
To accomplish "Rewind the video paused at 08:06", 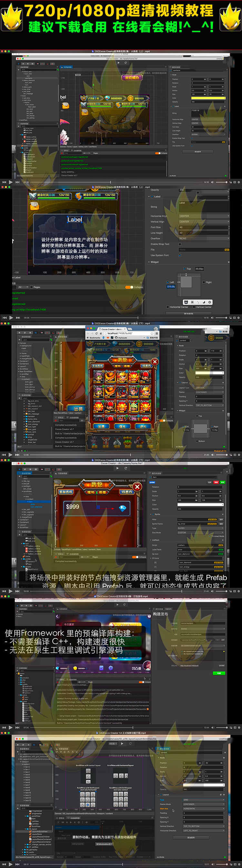I will tap(5, 317).
